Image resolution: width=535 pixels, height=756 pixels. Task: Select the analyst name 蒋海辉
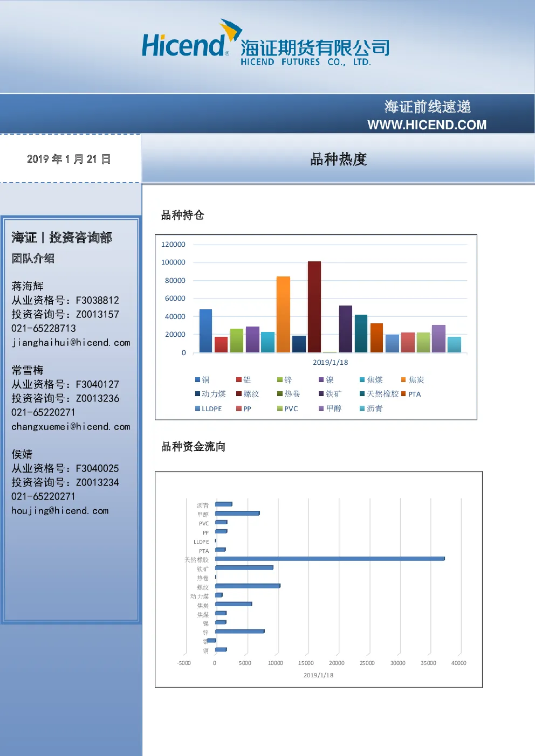coord(28,286)
